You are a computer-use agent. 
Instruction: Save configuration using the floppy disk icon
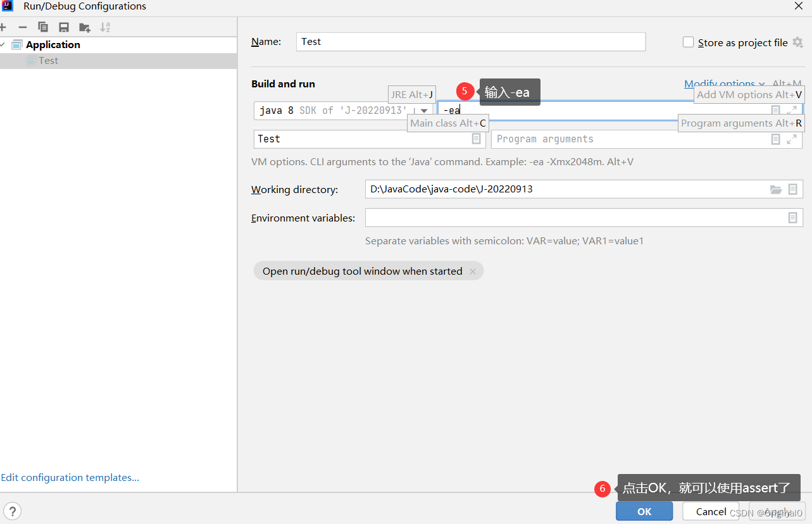[x=63, y=27]
